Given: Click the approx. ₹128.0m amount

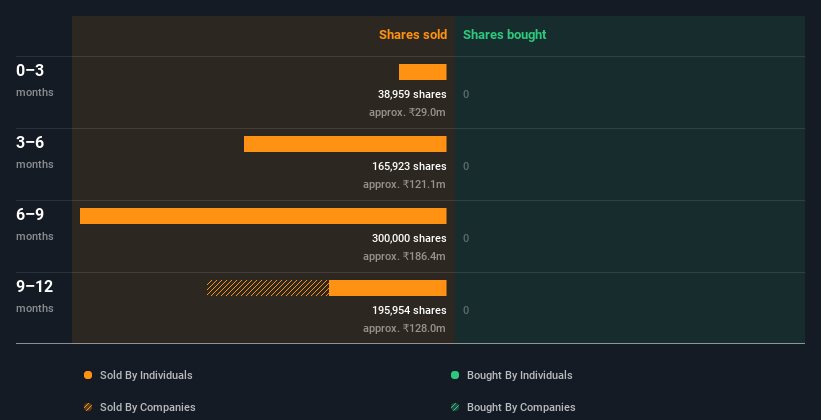Looking at the screenshot, I should coord(404,328).
